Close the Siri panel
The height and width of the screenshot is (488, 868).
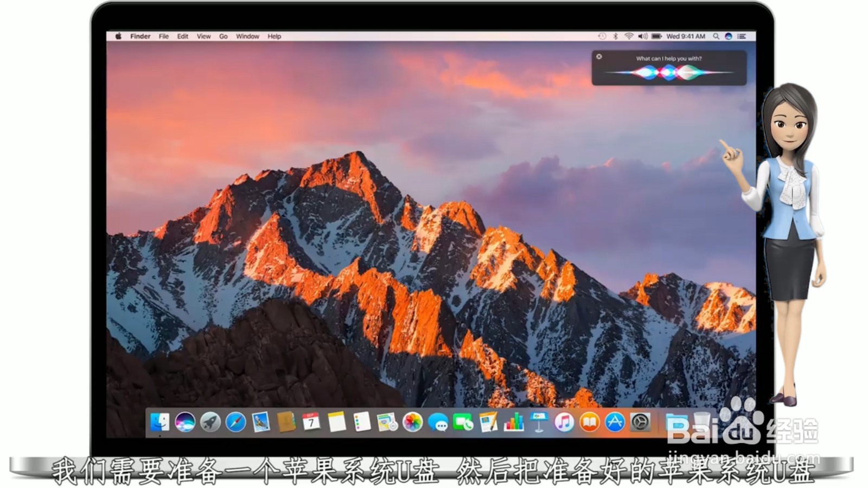pyautogui.click(x=599, y=56)
